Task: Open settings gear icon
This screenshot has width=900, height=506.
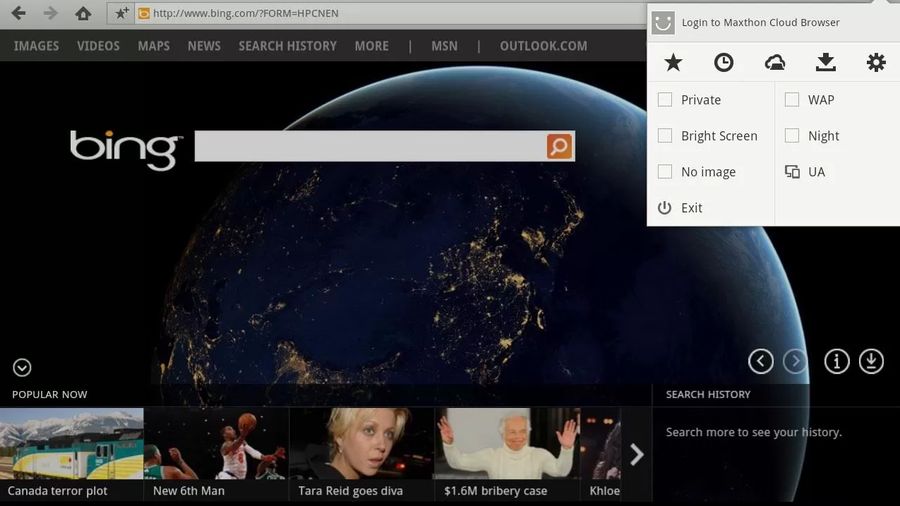Action: [876, 62]
